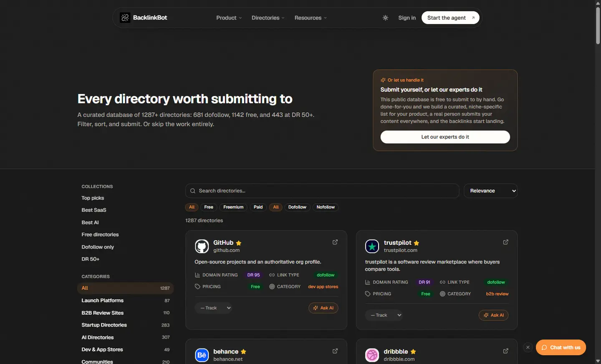Select the All category
The height and width of the screenshot is (364, 601).
pos(126,288)
